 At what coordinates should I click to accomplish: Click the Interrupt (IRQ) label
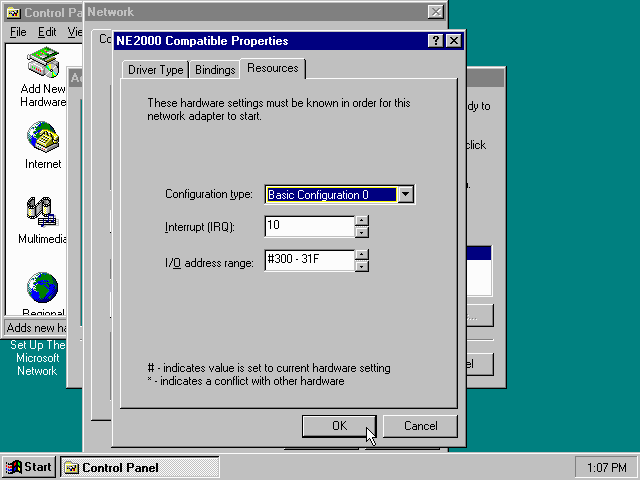click(200, 227)
